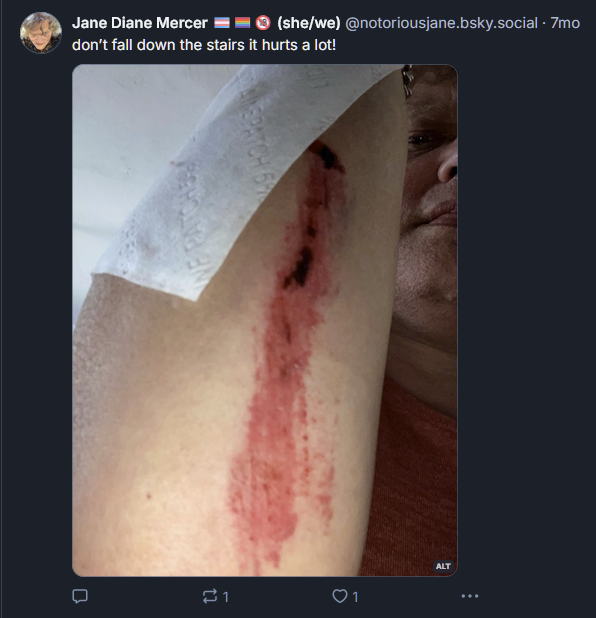596x618 pixels.
Task: Click the like count number
Action: pyautogui.click(x=355, y=597)
